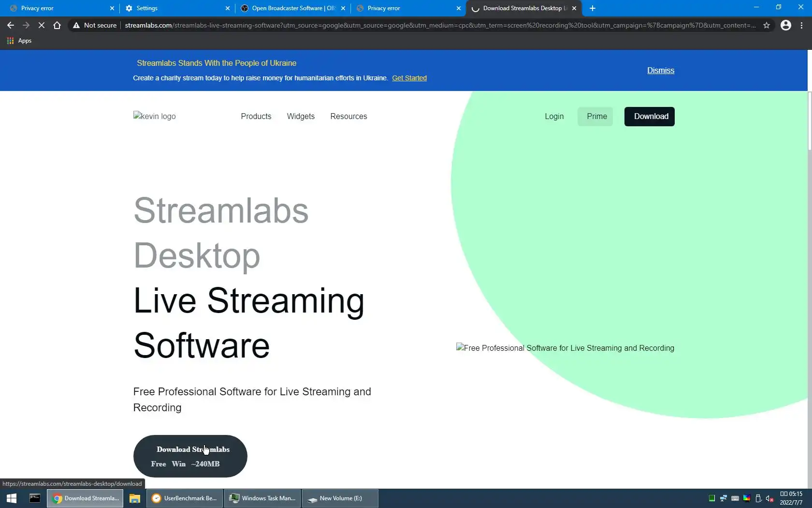The image size is (812, 508).
Task: Open the Windows Task Manager taskbar window
Action: coord(262,498)
